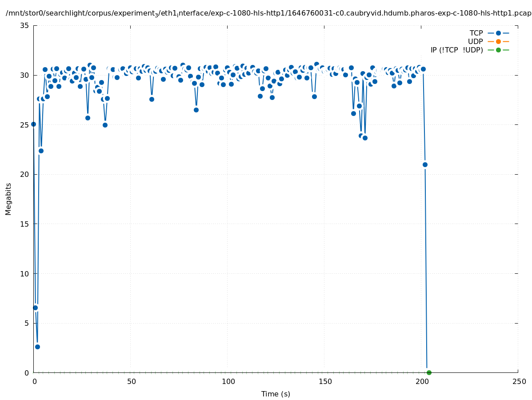Click the green data point at the x-axis
Image resolution: width=532 pixels, height=400 pixels.
click(429, 372)
